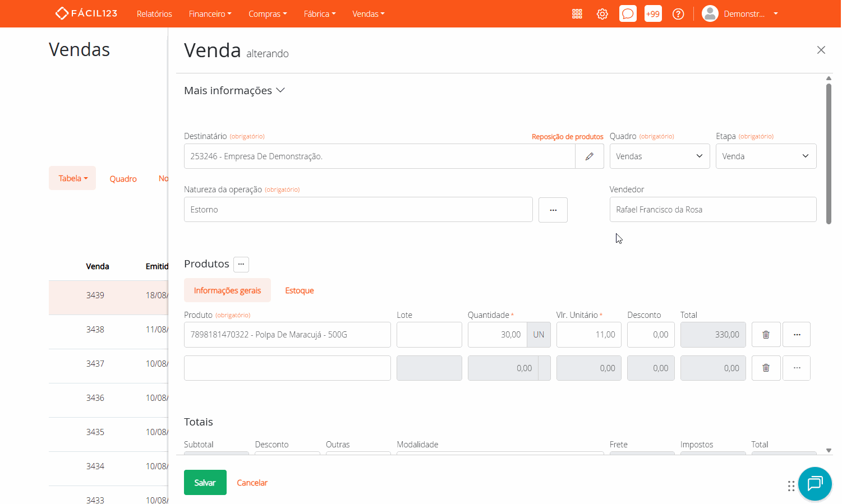Expand Mais informações section
The height and width of the screenshot is (504, 842).
coord(234,90)
